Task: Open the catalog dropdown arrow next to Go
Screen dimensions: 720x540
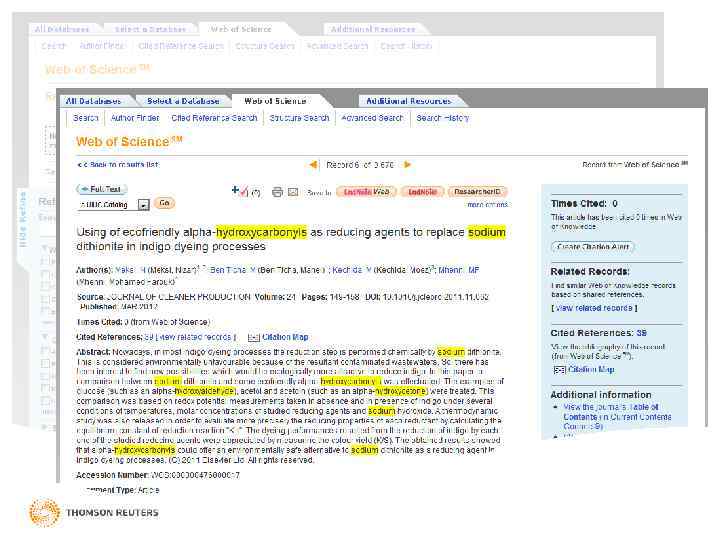Action: 144,205
